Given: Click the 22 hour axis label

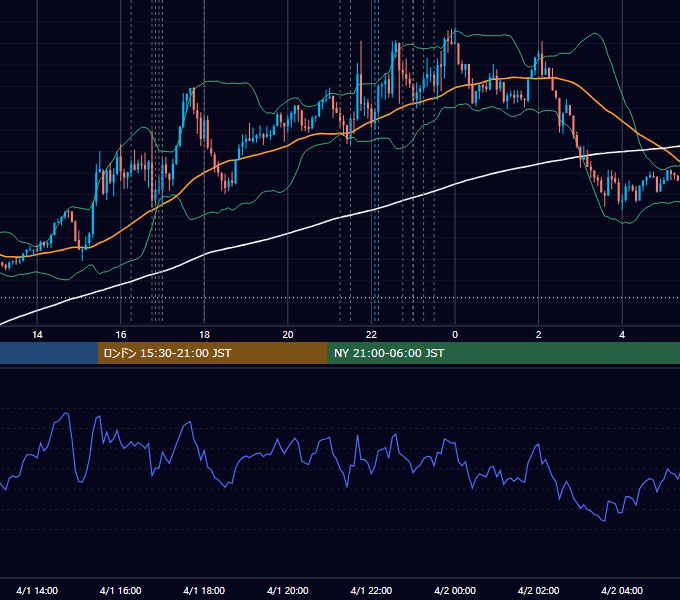Looking at the screenshot, I should [x=371, y=335].
